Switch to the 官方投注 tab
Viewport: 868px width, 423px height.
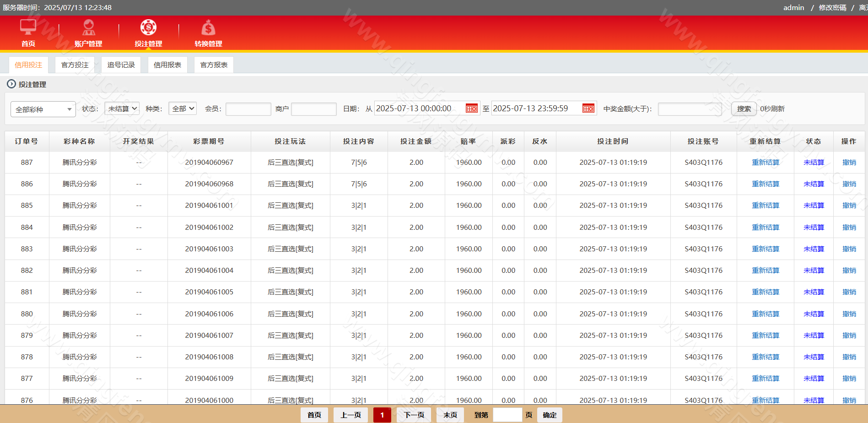tap(75, 65)
